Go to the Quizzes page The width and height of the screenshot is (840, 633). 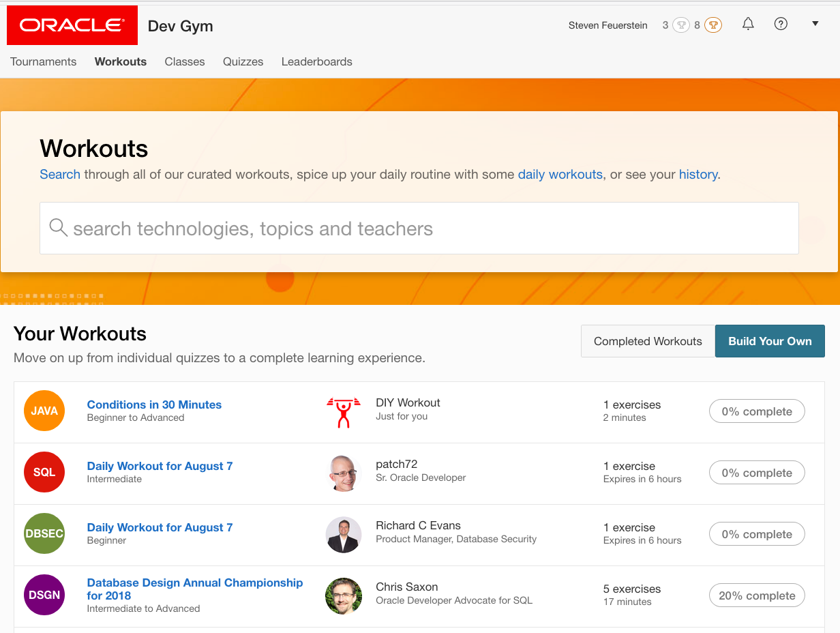[243, 61]
